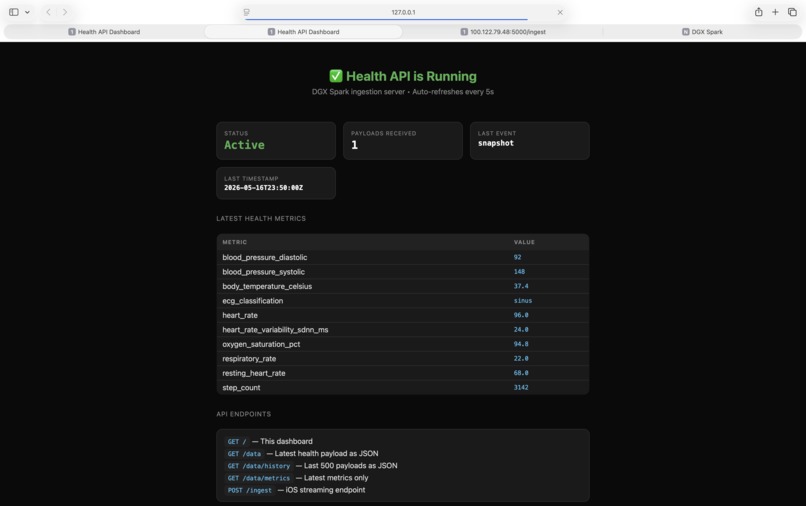806x506 pixels.
Task: Select the heart_rate_variability_sdnn_ms row
Action: 402,330
